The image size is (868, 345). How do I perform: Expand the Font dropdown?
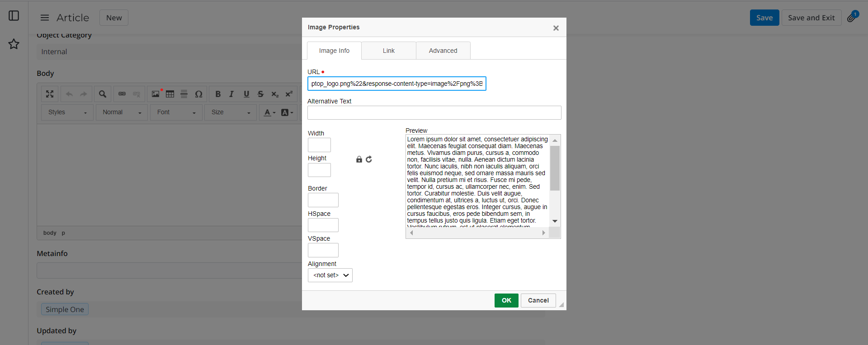pyautogui.click(x=176, y=112)
